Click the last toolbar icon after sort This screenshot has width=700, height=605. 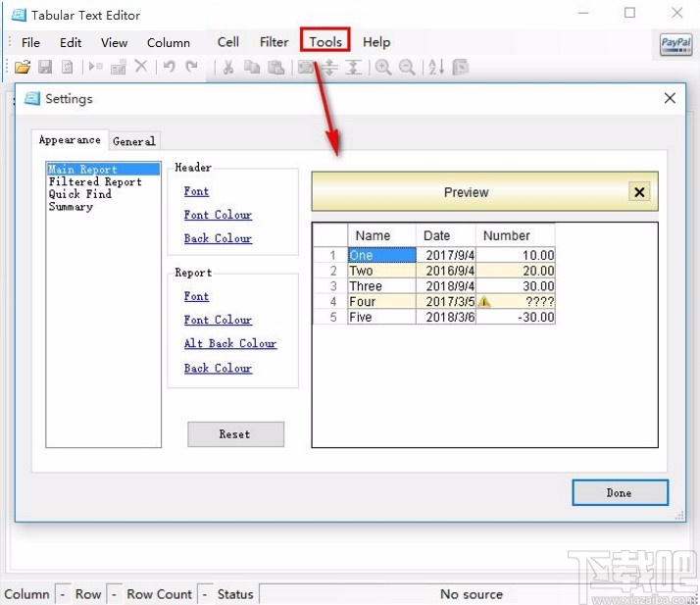460,68
